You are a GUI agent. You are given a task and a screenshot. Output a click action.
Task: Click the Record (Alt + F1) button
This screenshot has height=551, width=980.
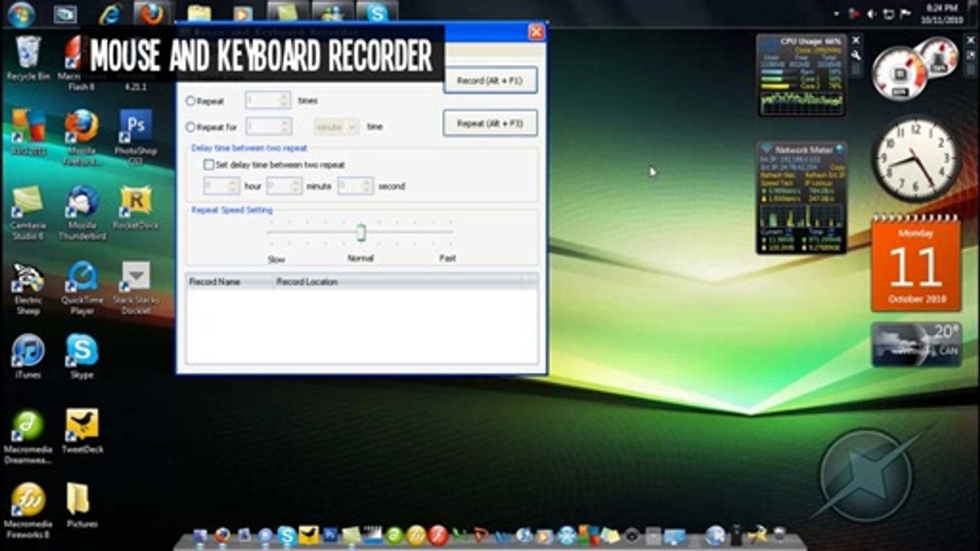click(x=490, y=81)
